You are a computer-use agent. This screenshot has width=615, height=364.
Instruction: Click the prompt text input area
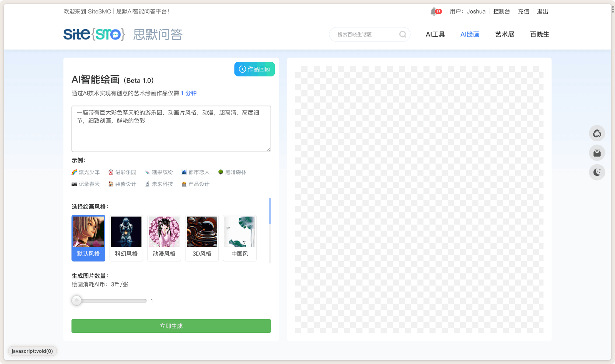pos(171,129)
